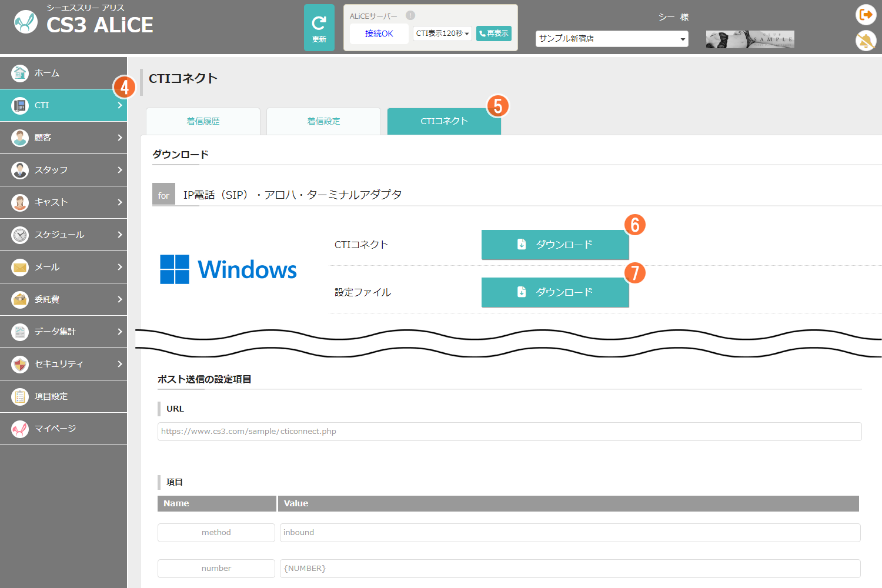Click the メール envelope icon

pyautogui.click(x=20, y=267)
